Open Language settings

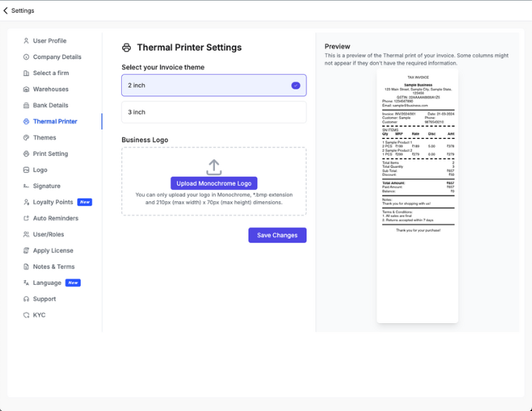[x=47, y=283]
